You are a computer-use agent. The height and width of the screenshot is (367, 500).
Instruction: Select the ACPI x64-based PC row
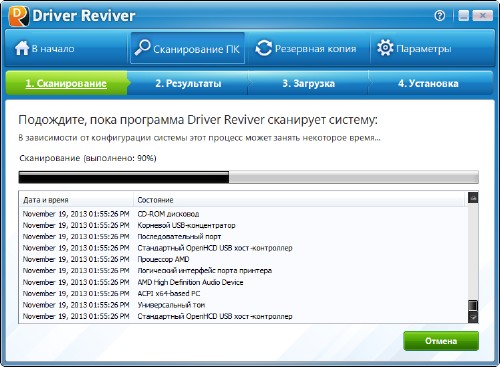(244, 294)
